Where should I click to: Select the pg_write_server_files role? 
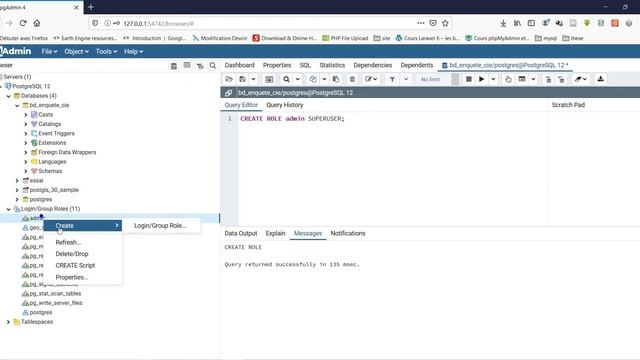pos(56,303)
